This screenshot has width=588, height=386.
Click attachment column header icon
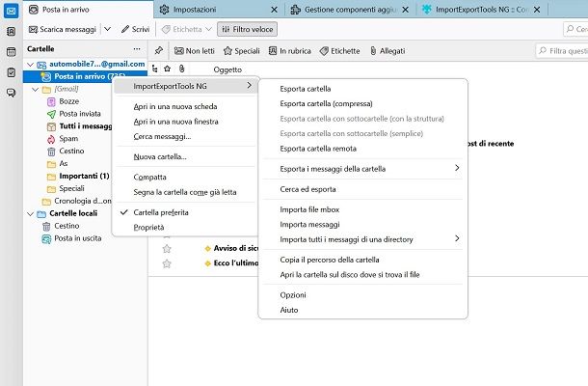(x=181, y=69)
